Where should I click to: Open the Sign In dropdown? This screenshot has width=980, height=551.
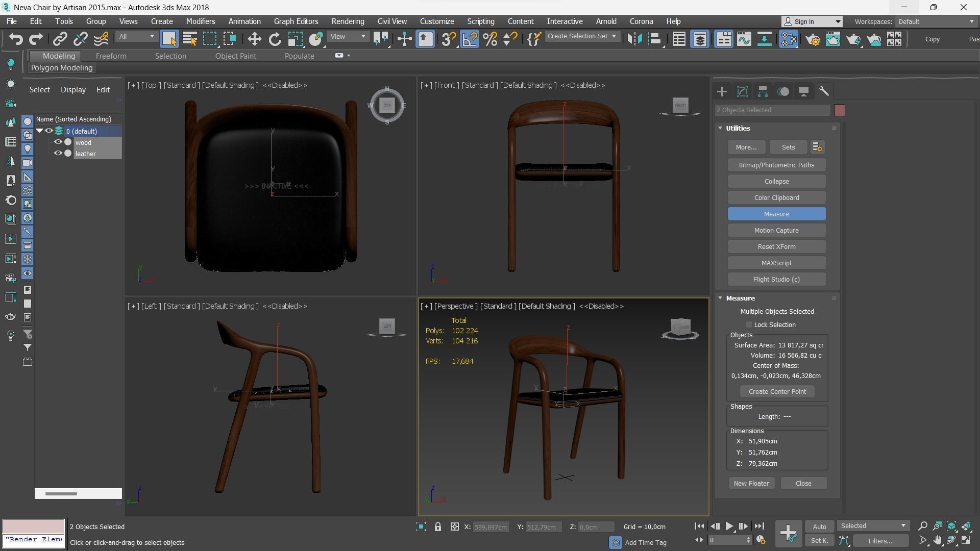coord(812,21)
